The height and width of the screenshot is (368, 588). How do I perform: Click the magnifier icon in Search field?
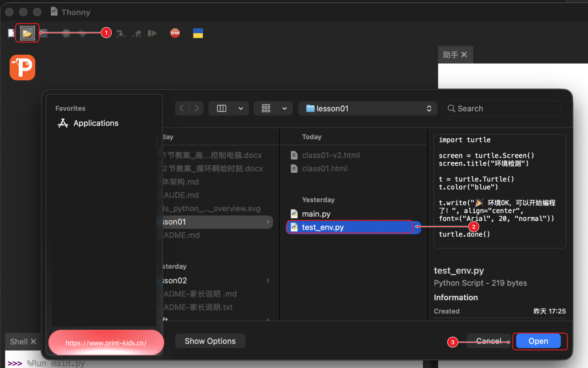click(x=451, y=109)
